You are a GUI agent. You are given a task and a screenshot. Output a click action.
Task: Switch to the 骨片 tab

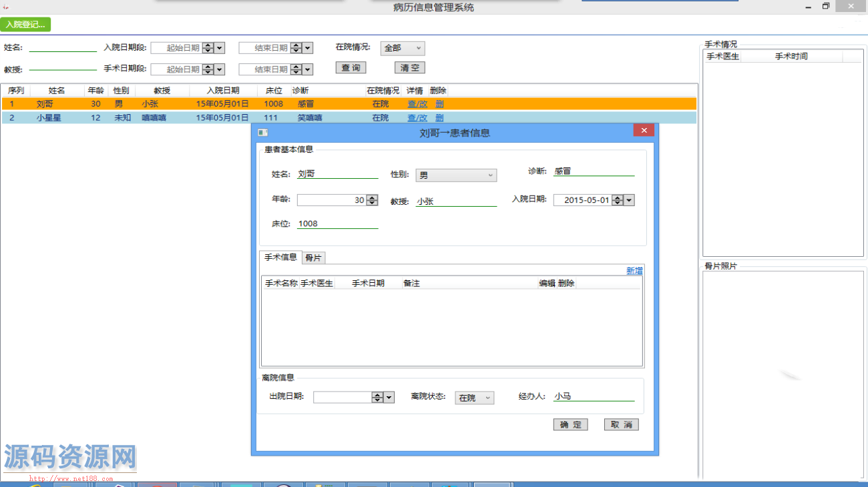pos(313,258)
